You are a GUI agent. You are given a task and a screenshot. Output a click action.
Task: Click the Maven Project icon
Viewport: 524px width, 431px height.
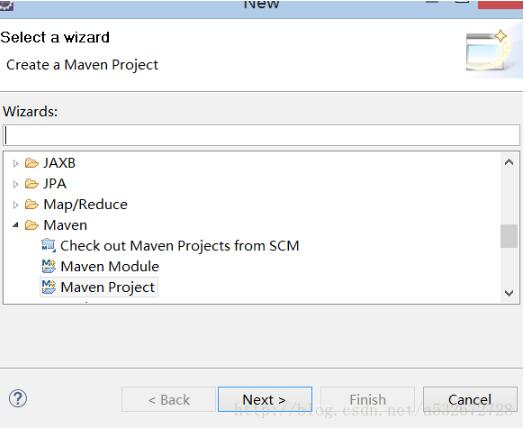pyautogui.click(x=48, y=287)
